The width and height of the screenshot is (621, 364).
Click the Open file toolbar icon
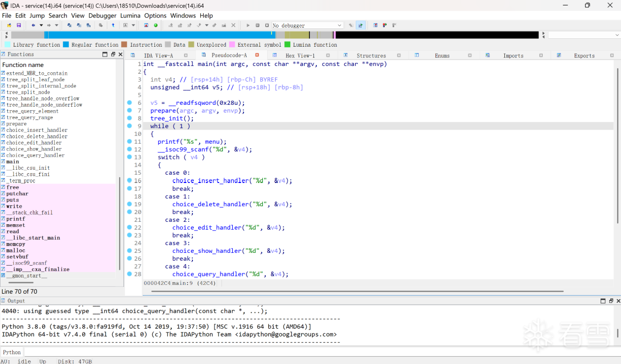pyautogui.click(x=9, y=26)
